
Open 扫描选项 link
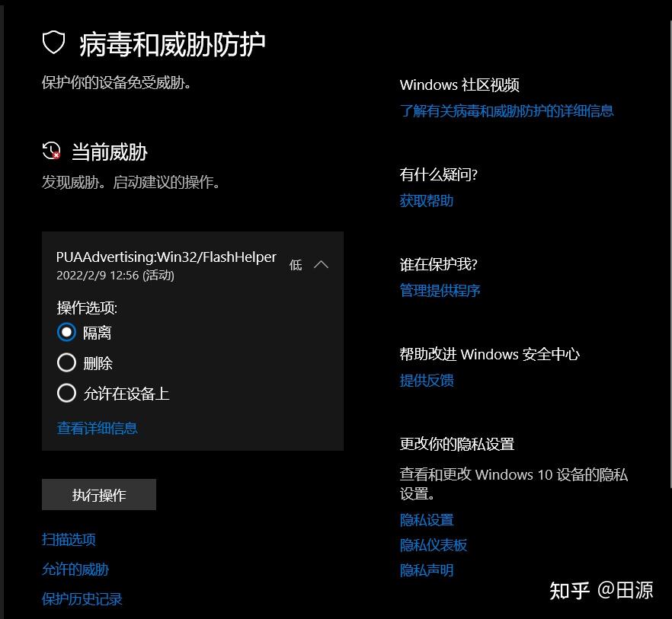tap(69, 539)
